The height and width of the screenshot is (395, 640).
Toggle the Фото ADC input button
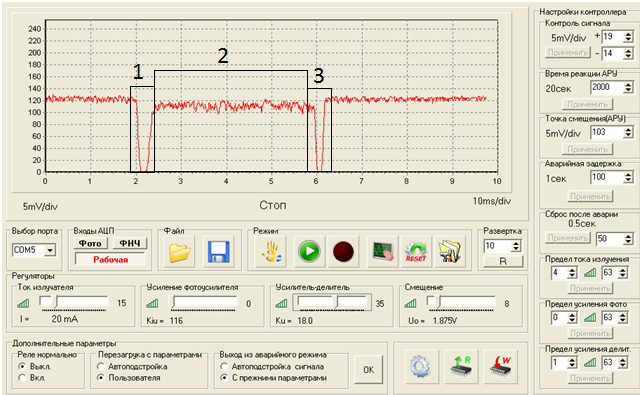click(90, 243)
